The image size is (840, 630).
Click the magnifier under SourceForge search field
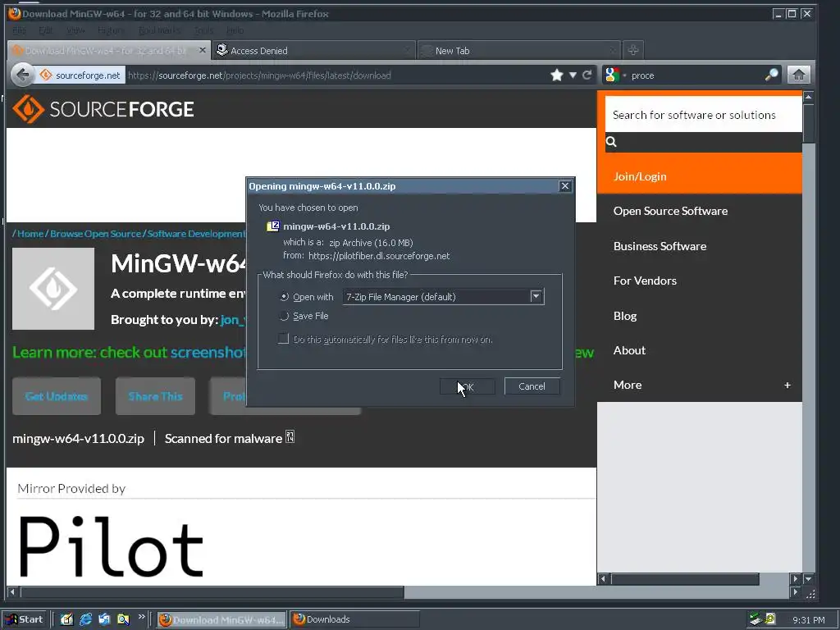coord(611,141)
